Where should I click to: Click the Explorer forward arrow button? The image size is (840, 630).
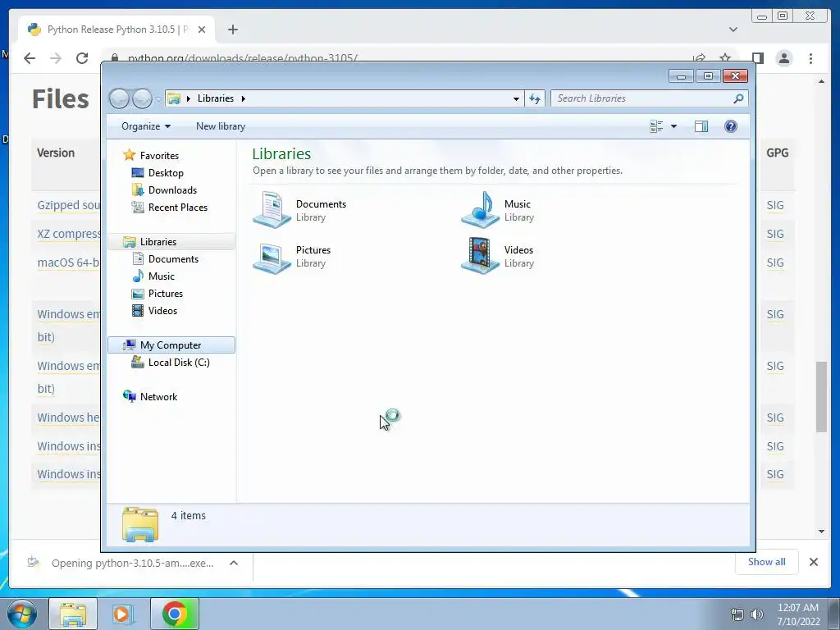pyautogui.click(x=142, y=98)
